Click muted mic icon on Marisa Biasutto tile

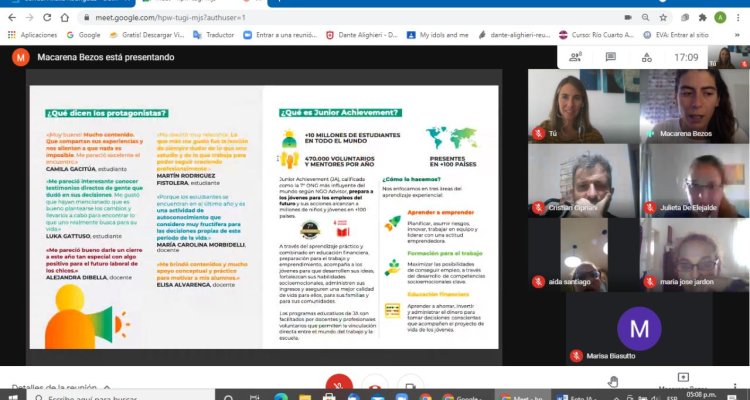pos(576,356)
